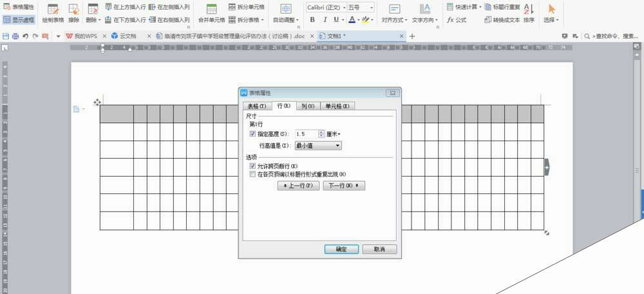The width and height of the screenshot is (644, 294).
Task: Toggle italic formatting
Action: (x=325, y=20)
